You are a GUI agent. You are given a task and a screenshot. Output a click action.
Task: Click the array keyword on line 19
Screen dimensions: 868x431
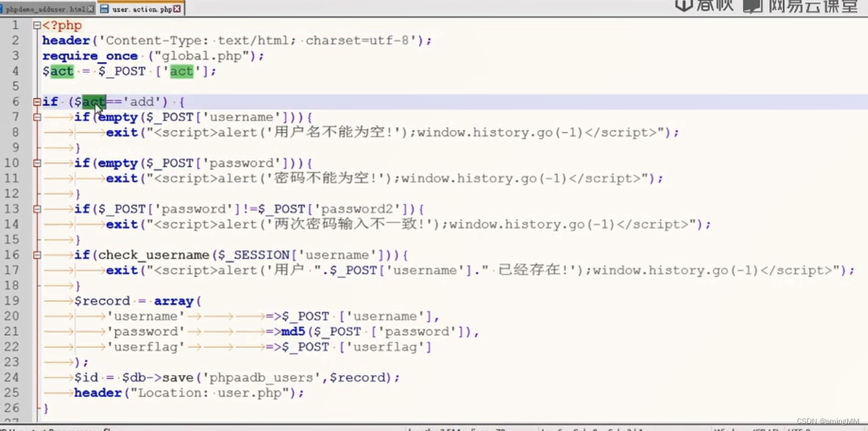point(174,301)
